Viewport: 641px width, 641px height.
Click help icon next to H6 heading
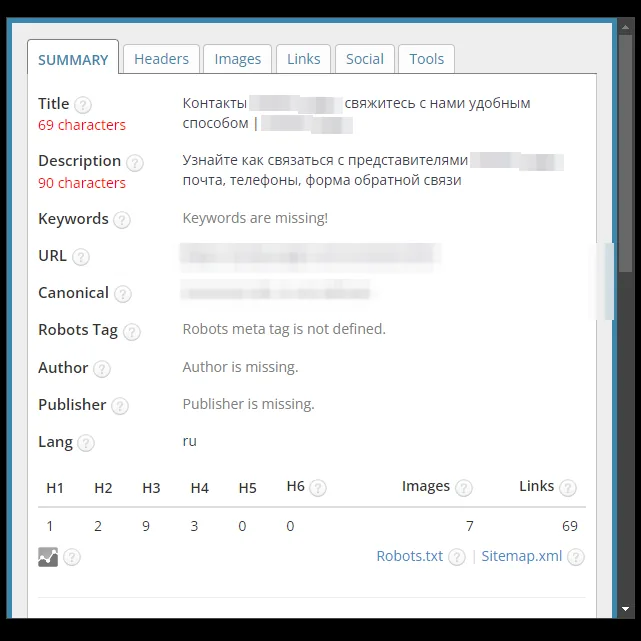(318, 488)
